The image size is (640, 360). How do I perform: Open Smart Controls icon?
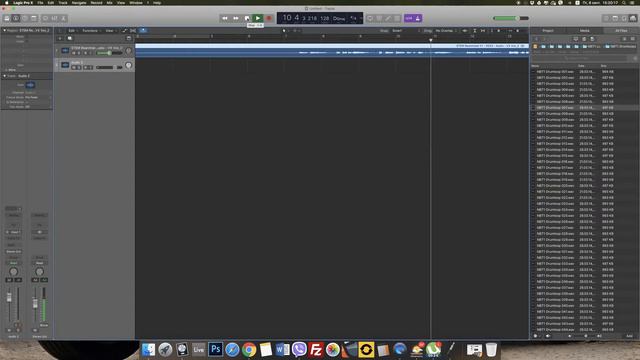click(x=45, y=18)
